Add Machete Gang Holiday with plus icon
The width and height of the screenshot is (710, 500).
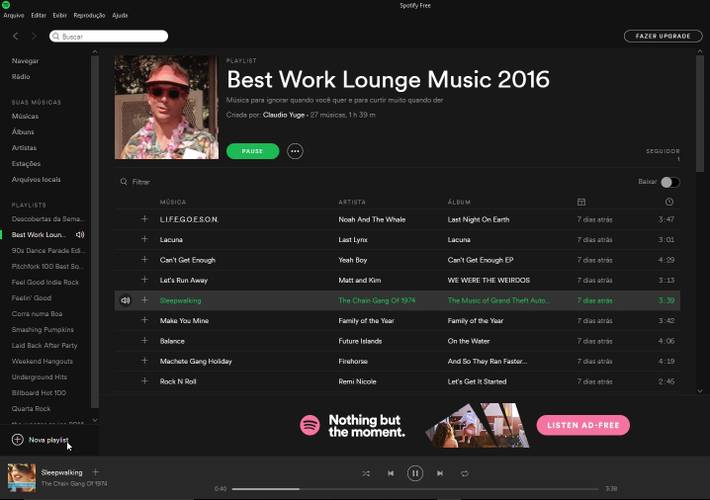click(144, 361)
